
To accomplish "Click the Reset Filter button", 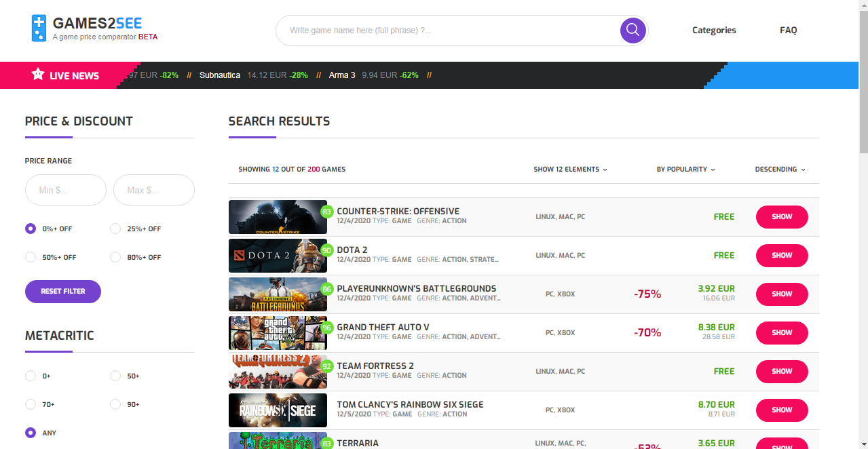I will [x=63, y=292].
